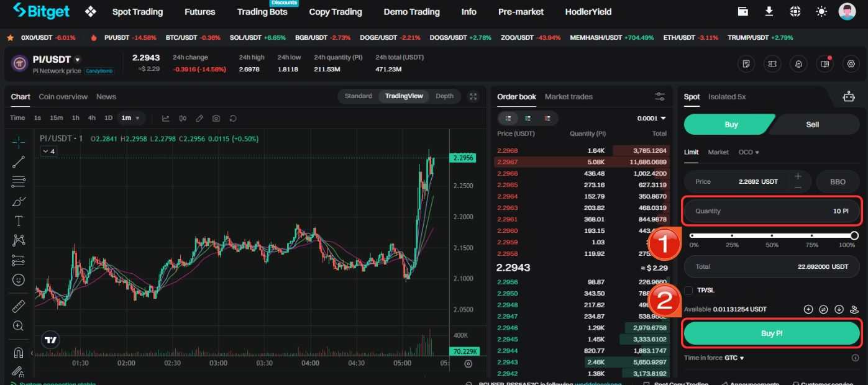Screen dimensions: 868x385
Task: Open the trading settings gear icon
Action: pyautogui.click(x=851, y=63)
